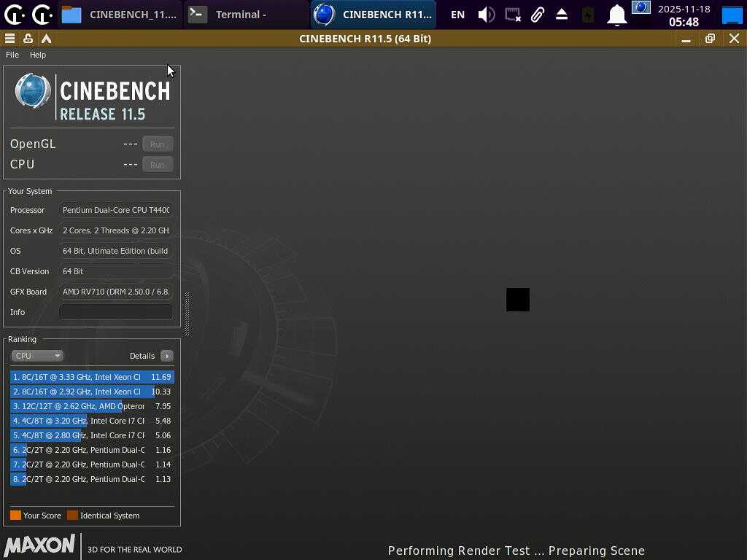Click the panel splitter grip handle

(x=187, y=314)
